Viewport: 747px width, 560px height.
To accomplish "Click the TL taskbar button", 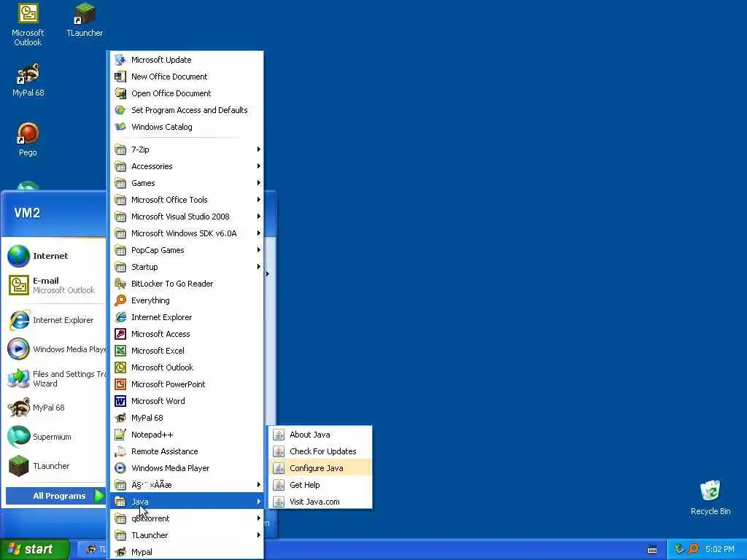I will click(93, 550).
